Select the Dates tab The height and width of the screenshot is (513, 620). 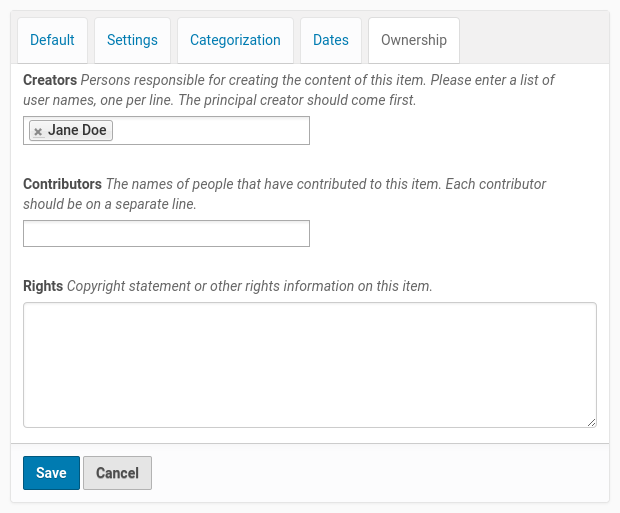point(330,41)
